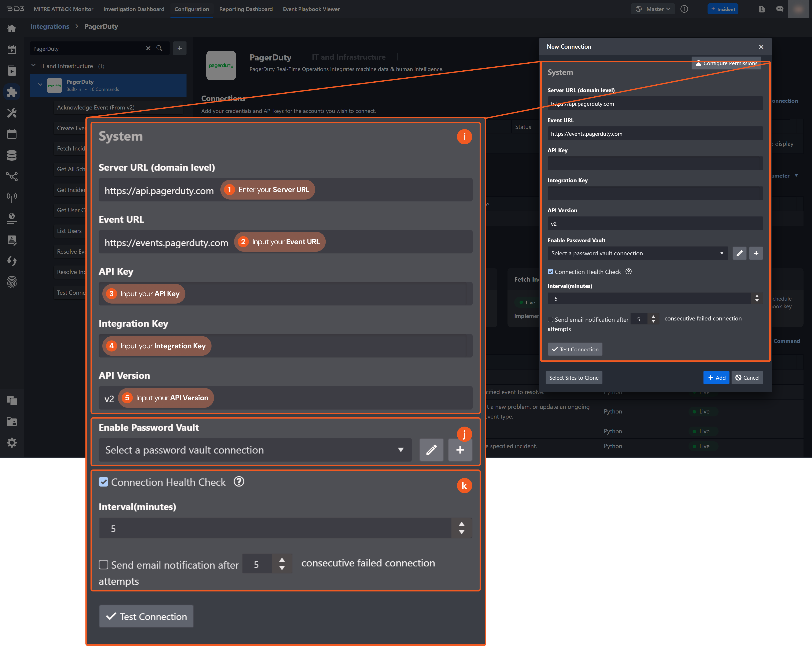
Task: Open the fingerprint sidebar icon
Action: click(12, 282)
